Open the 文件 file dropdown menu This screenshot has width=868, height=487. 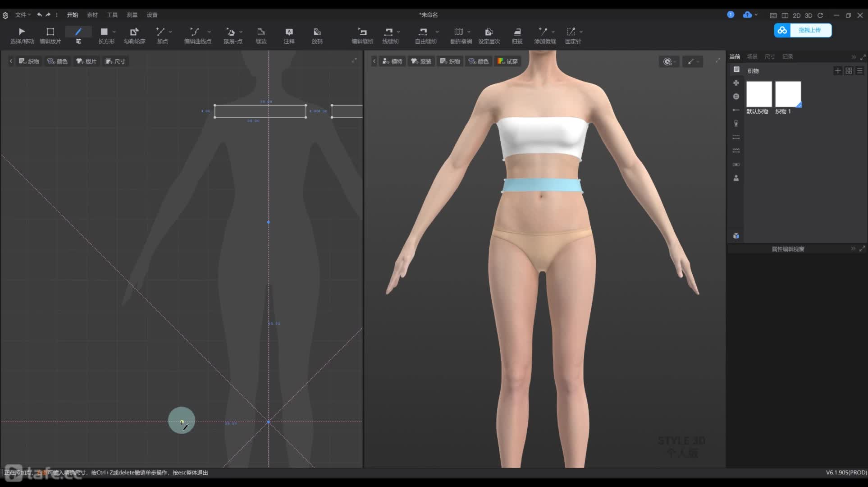click(23, 15)
